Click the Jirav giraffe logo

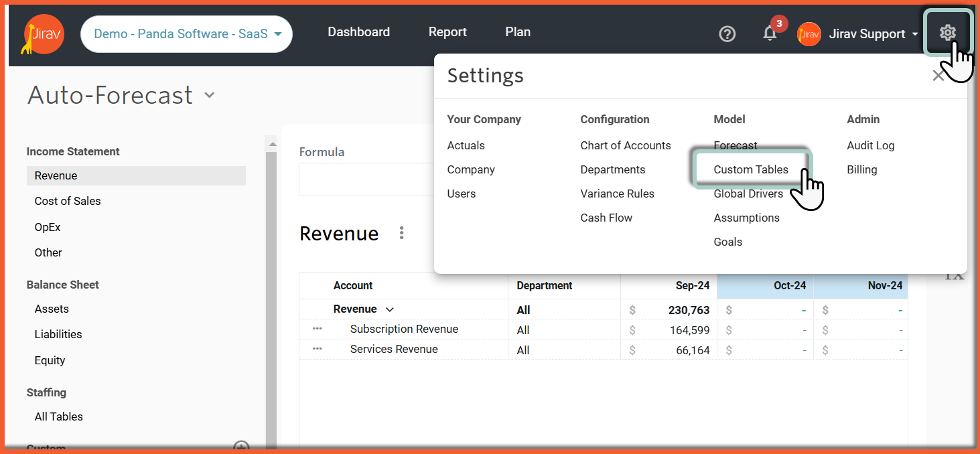click(x=43, y=33)
